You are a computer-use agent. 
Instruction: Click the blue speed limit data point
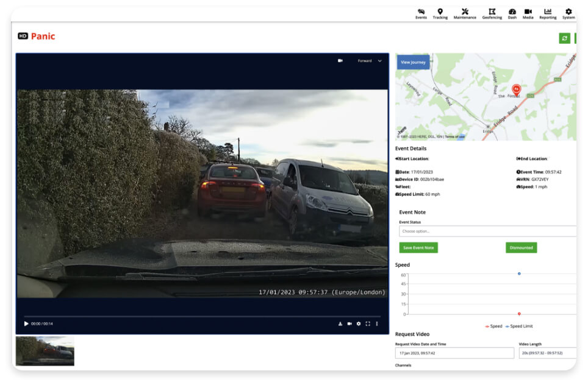pos(519,274)
